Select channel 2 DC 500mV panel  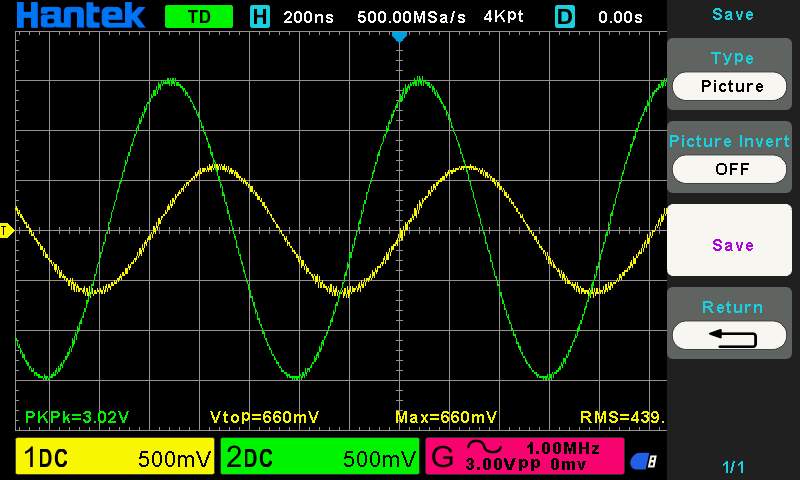(x=320, y=456)
